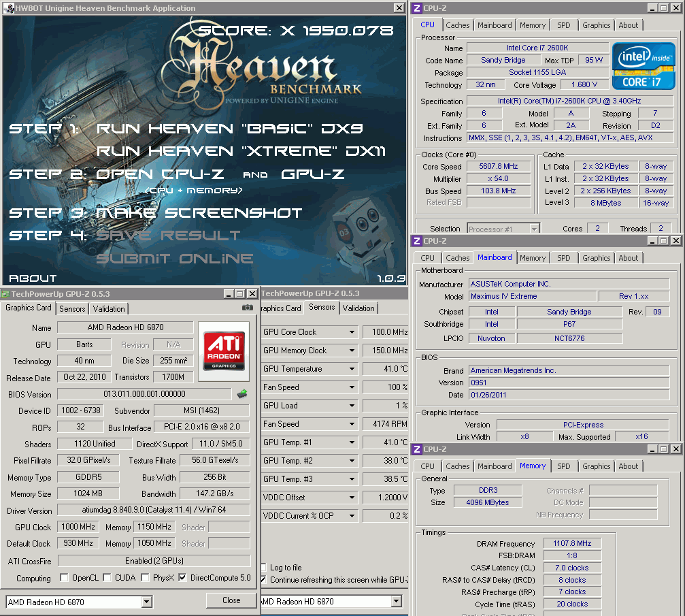The width and height of the screenshot is (685, 616).
Task: Toggle the OpenCL checkbox
Action: coord(64,577)
